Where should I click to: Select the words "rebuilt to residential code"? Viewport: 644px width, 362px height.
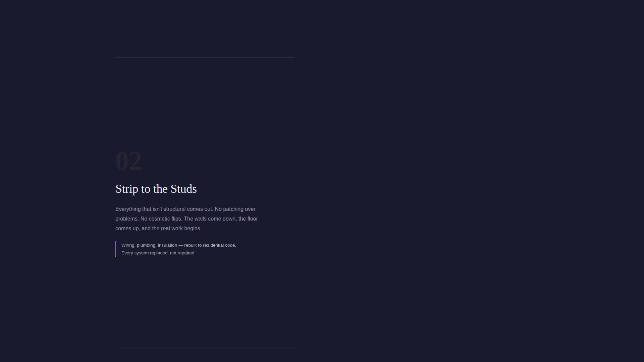point(210,245)
